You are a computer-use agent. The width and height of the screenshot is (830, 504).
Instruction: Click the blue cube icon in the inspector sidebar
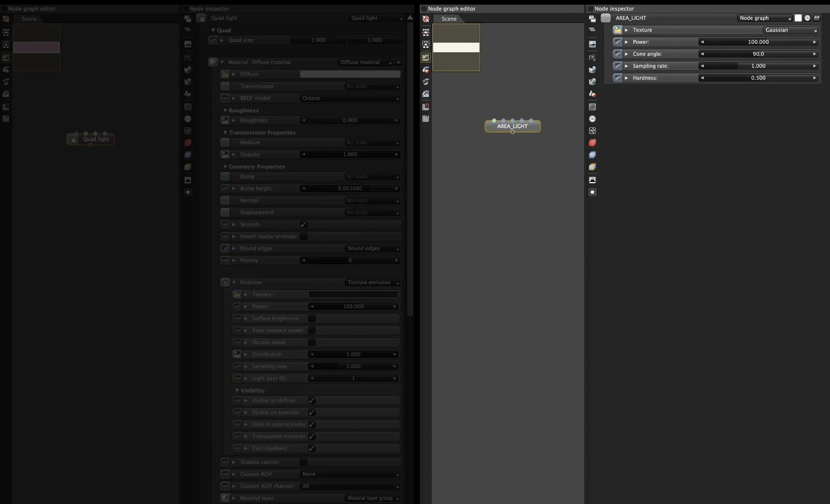[592, 155]
